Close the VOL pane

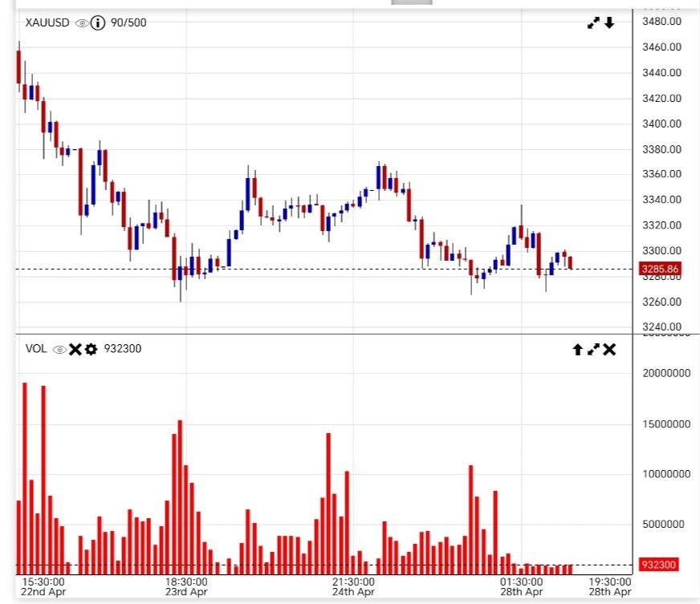tap(609, 349)
